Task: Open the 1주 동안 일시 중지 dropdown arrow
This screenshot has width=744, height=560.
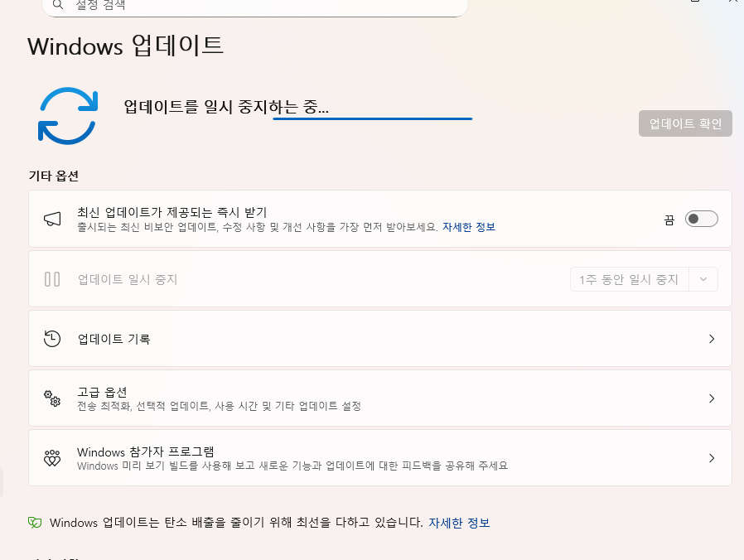Action: [x=703, y=279]
